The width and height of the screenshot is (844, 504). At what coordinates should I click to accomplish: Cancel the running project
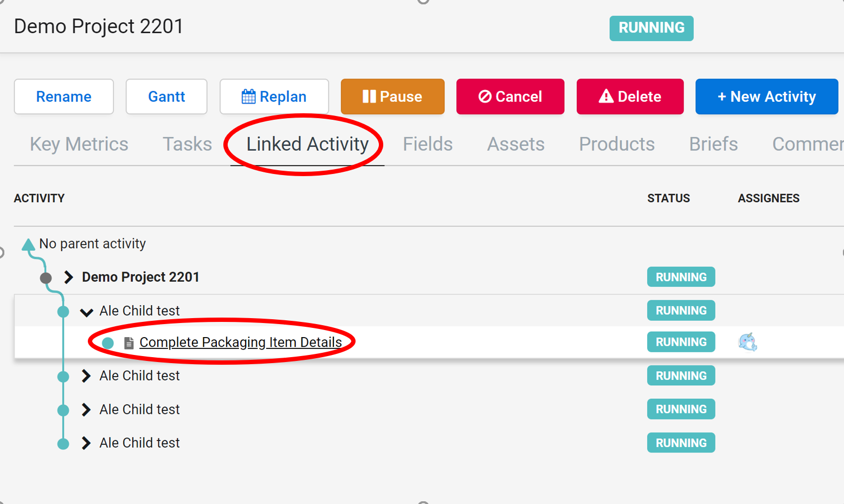pyautogui.click(x=510, y=96)
